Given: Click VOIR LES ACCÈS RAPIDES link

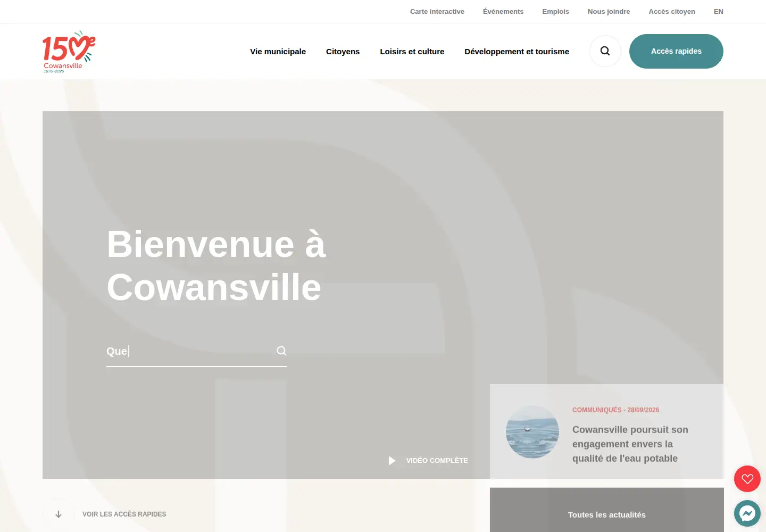Looking at the screenshot, I should pyautogui.click(x=124, y=514).
